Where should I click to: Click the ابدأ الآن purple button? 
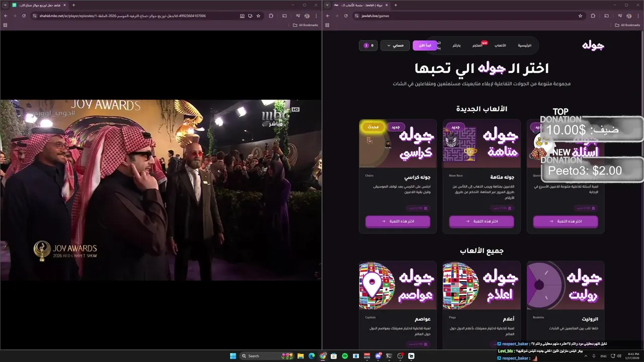[425, 45]
